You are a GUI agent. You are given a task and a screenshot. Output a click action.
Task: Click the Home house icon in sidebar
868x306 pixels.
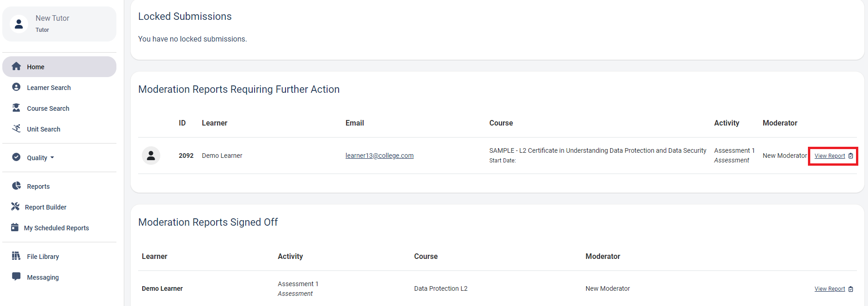pyautogui.click(x=16, y=66)
